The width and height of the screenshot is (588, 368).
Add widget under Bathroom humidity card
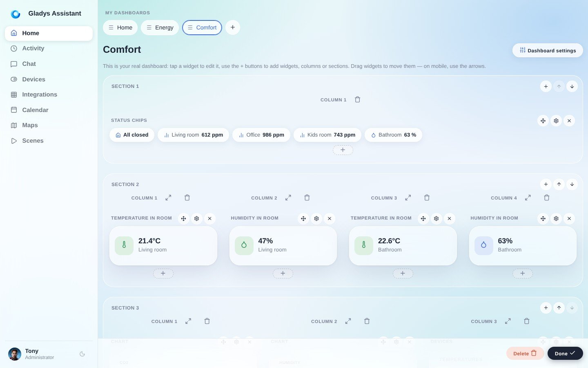pos(523,274)
